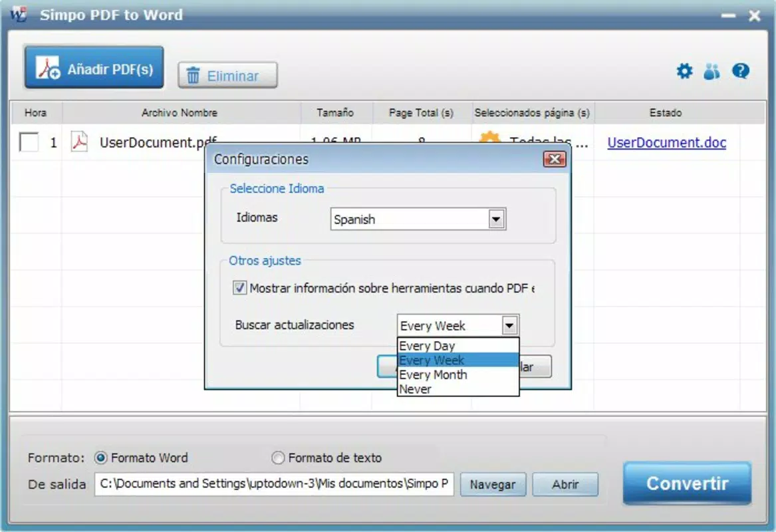Screen dimensions: 776x532
Task: Click the gear icon in the Seleccionados página cell
Action: tap(489, 138)
